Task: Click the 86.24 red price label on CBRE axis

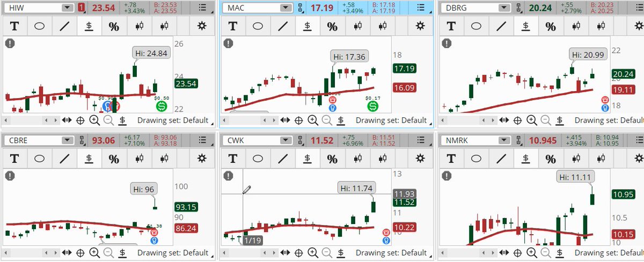Action: tap(186, 228)
